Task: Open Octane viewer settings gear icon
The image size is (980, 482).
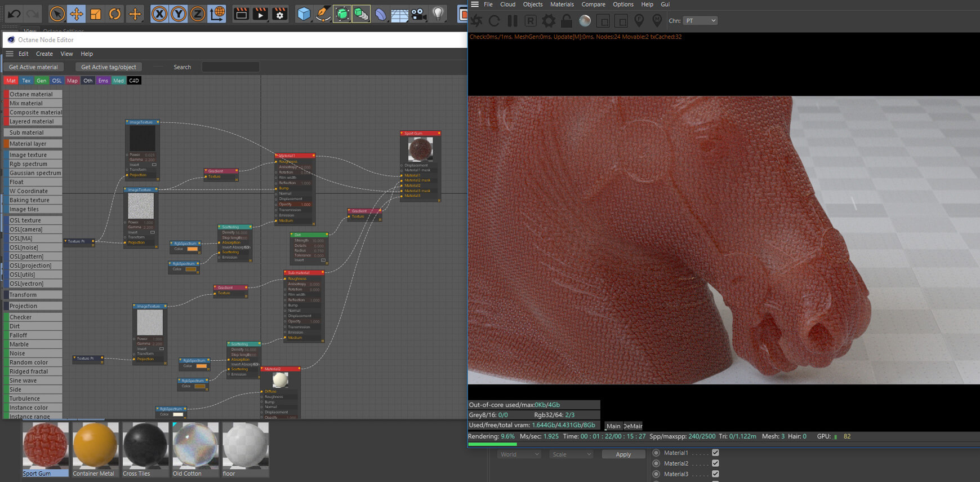Action: [548, 21]
